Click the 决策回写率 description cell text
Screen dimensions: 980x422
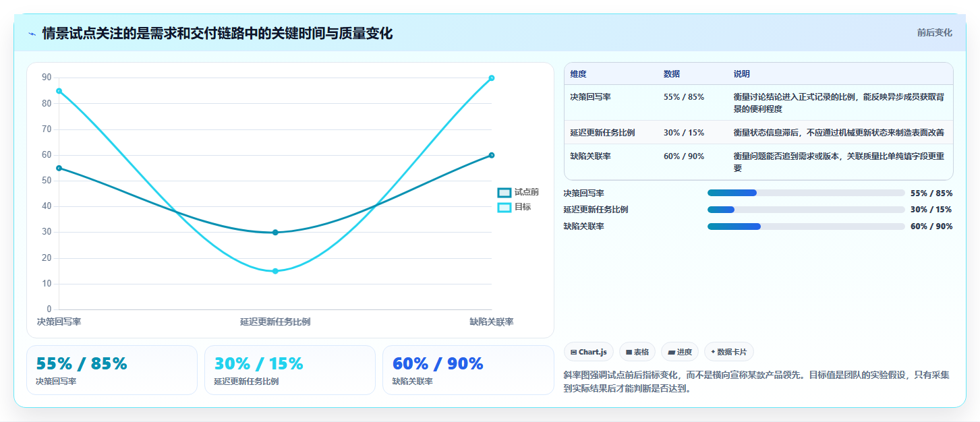(839, 103)
